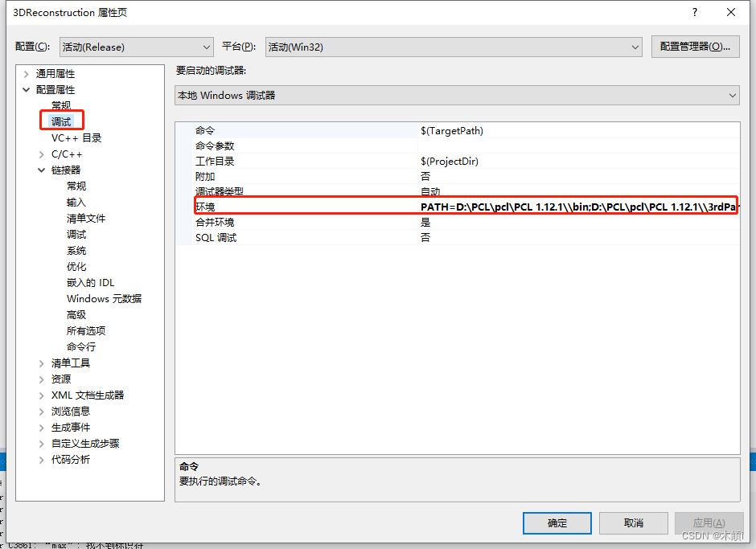Select 嵌入的 IDL tree item
756x549 pixels.
click(x=91, y=282)
